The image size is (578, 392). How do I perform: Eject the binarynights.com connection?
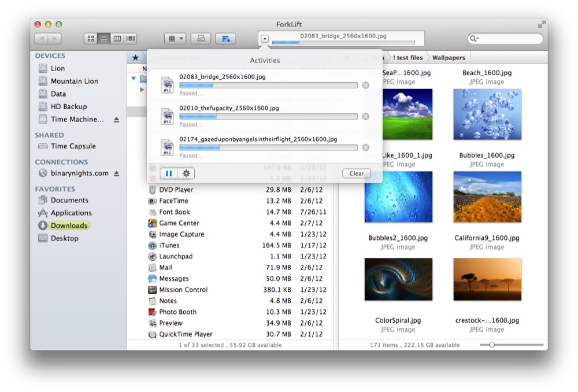[x=116, y=173]
